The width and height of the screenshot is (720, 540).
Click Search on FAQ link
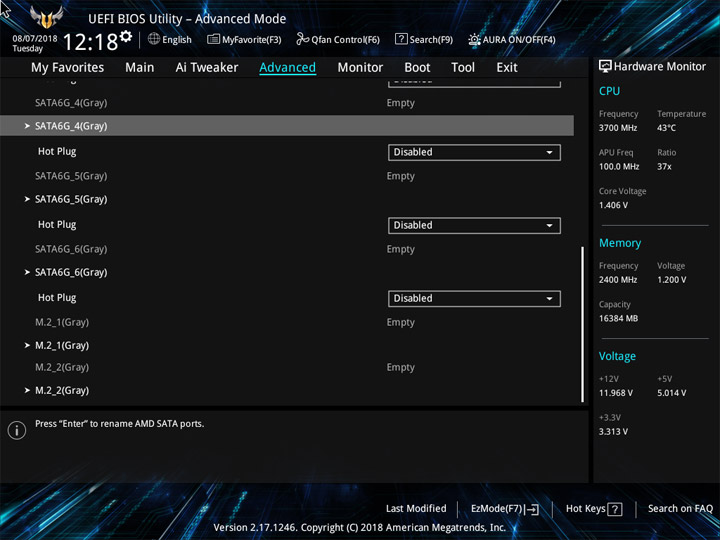(680, 509)
